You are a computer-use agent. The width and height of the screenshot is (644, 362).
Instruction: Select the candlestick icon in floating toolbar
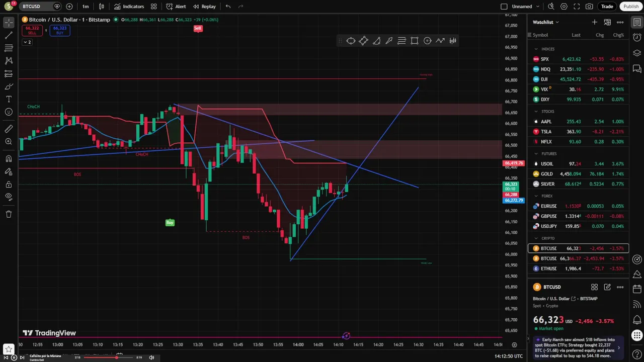coord(453,41)
